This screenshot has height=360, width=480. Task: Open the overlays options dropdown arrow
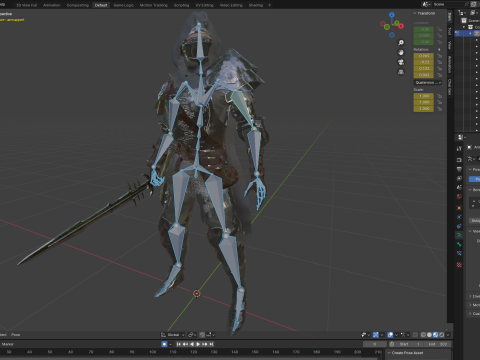click(x=396, y=335)
